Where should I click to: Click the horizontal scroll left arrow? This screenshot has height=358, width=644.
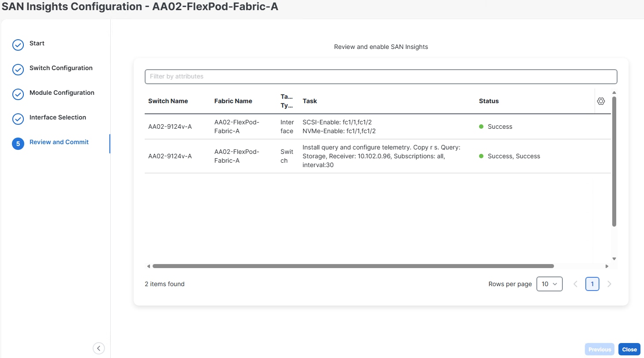pyautogui.click(x=149, y=266)
